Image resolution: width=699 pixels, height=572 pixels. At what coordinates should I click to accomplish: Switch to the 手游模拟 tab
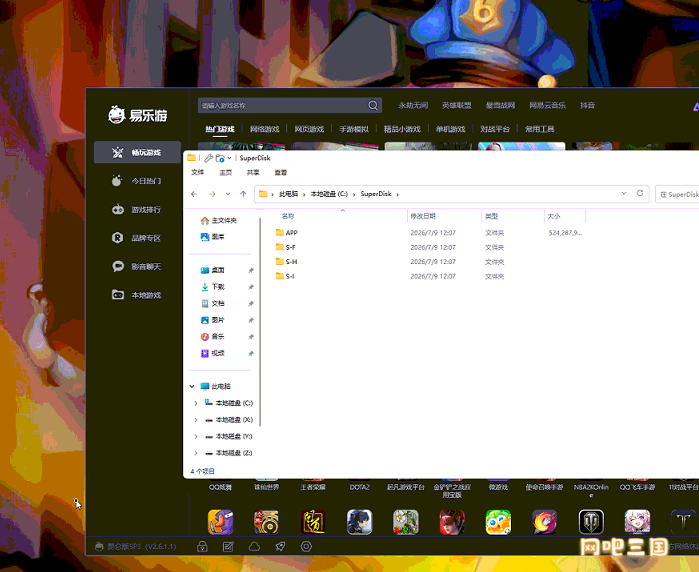[x=354, y=129]
